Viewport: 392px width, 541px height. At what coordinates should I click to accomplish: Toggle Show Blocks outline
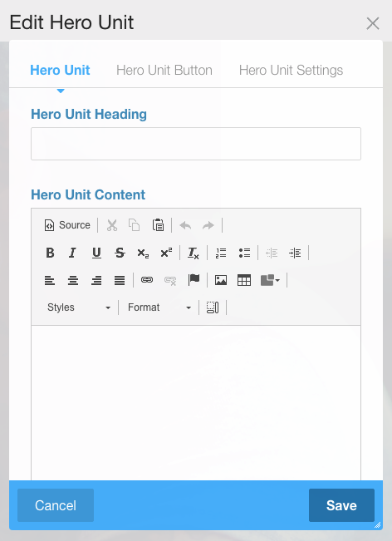coord(213,307)
